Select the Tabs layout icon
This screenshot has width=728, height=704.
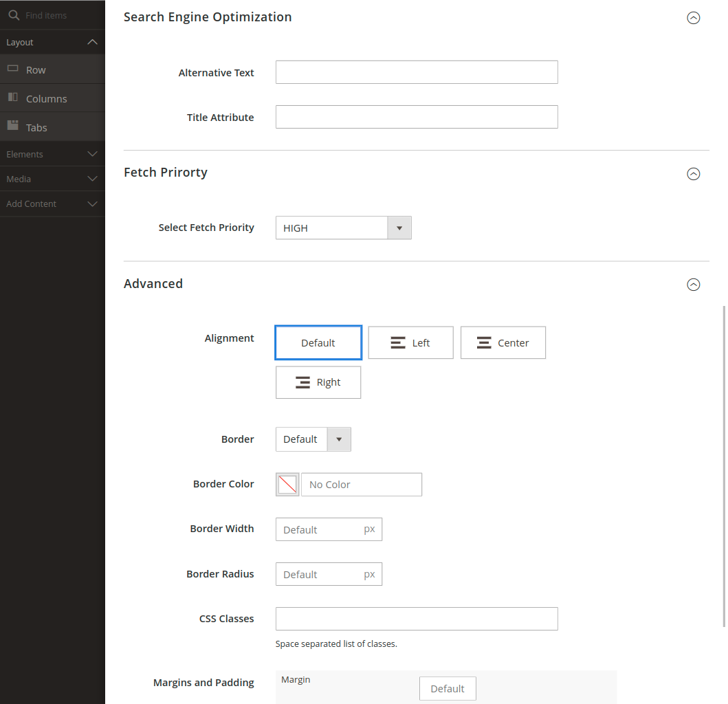[13, 125]
